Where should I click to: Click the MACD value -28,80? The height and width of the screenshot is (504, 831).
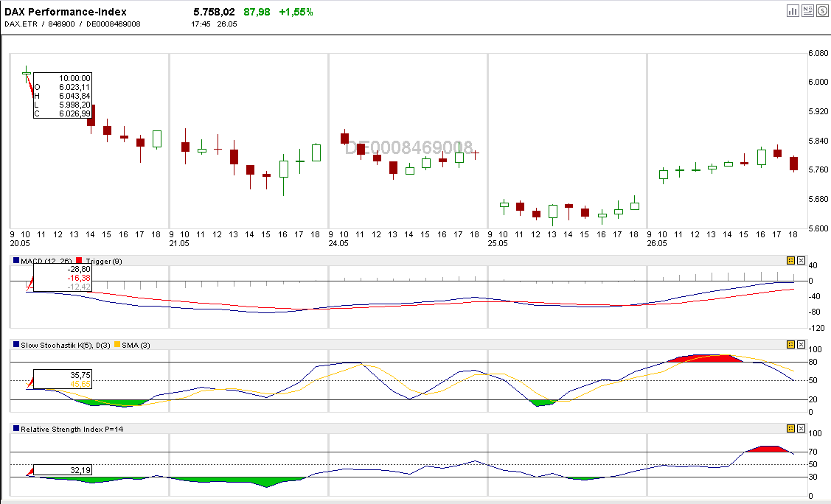(x=79, y=269)
